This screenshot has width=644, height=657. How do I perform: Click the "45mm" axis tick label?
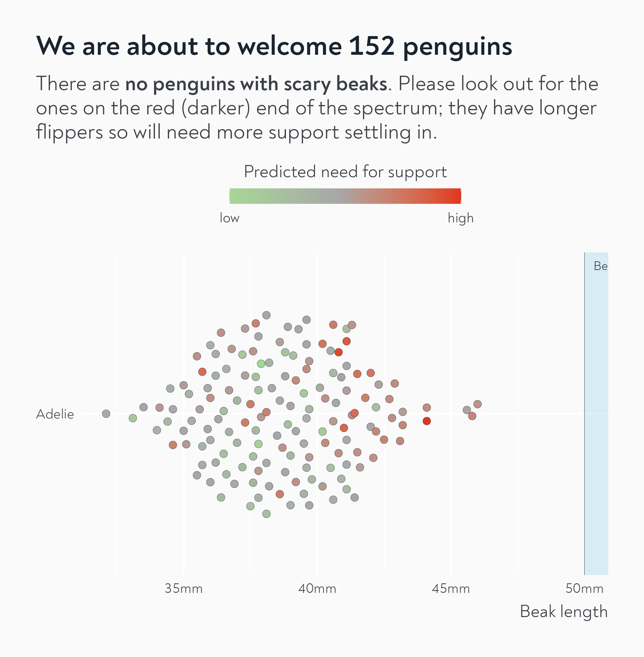pos(450,589)
